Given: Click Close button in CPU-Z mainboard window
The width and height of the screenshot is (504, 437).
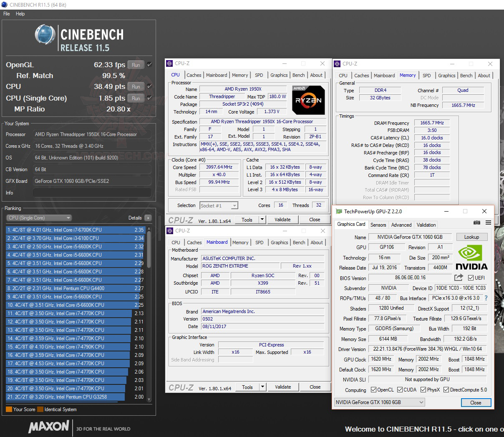Looking at the screenshot, I should pos(315,387).
